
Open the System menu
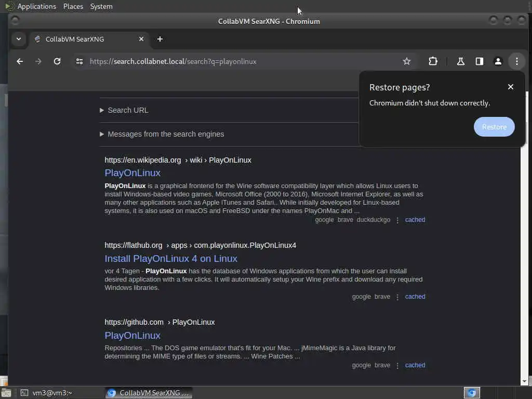point(101,6)
